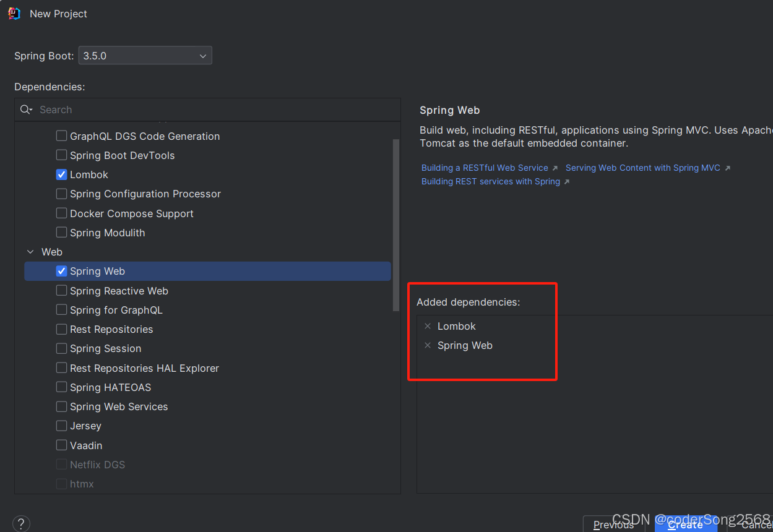Check the Rest Repositories checkbox
The height and width of the screenshot is (532, 773).
(61, 329)
